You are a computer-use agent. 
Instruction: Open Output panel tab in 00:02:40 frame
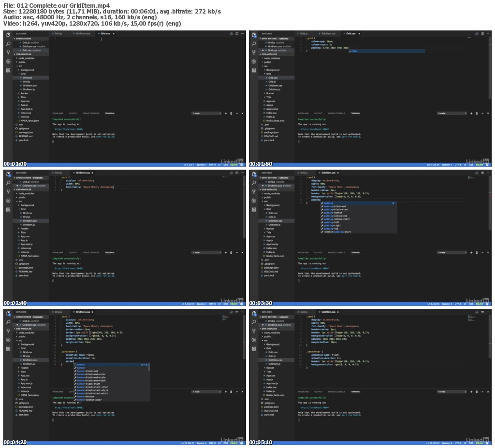(73, 253)
